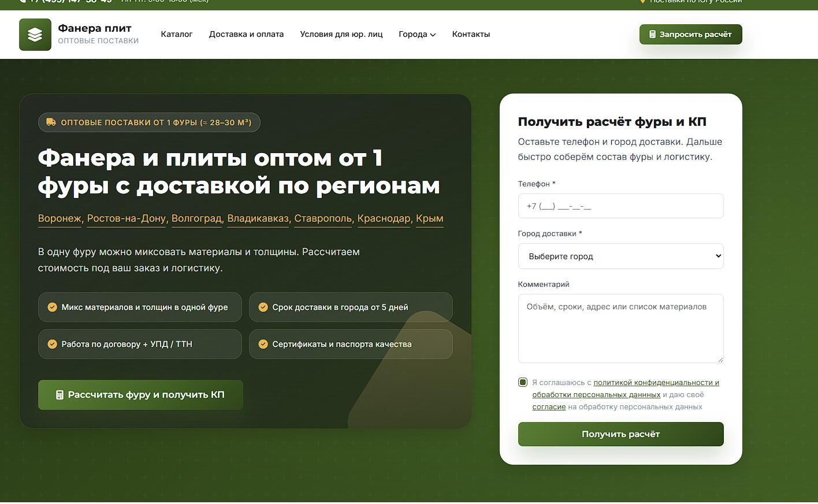
Task: Expand the Города navigation dropdown
Action: pos(417,34)
